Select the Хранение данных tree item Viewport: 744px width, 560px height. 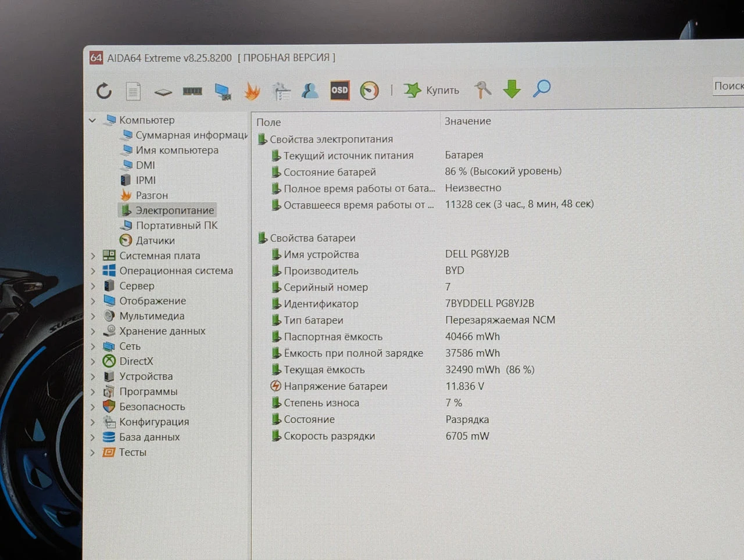154,331
